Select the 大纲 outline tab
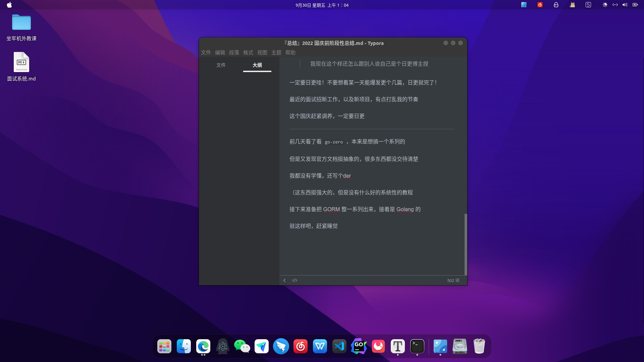Viewport: 644px width, 362px height. coord(257,65)
